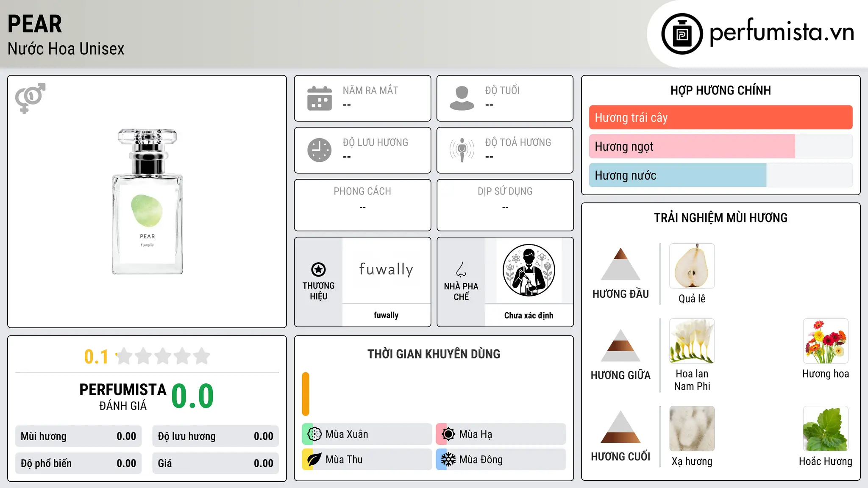Image resolution: width=868 pixels, height=488 pixels.
Task: Click the star badge icon above Thương hiệu
Action: (318, 269)
